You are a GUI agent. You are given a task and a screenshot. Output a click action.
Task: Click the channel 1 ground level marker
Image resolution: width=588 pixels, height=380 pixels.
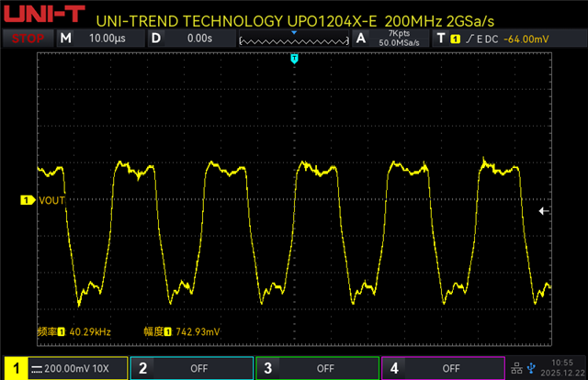[28, 200]
